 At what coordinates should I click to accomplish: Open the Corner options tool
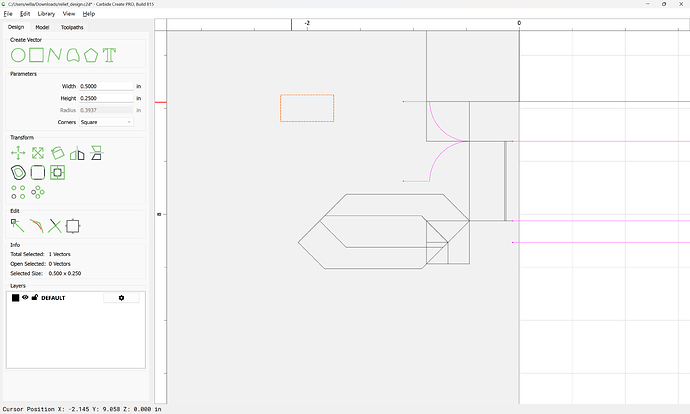(38, 172)
